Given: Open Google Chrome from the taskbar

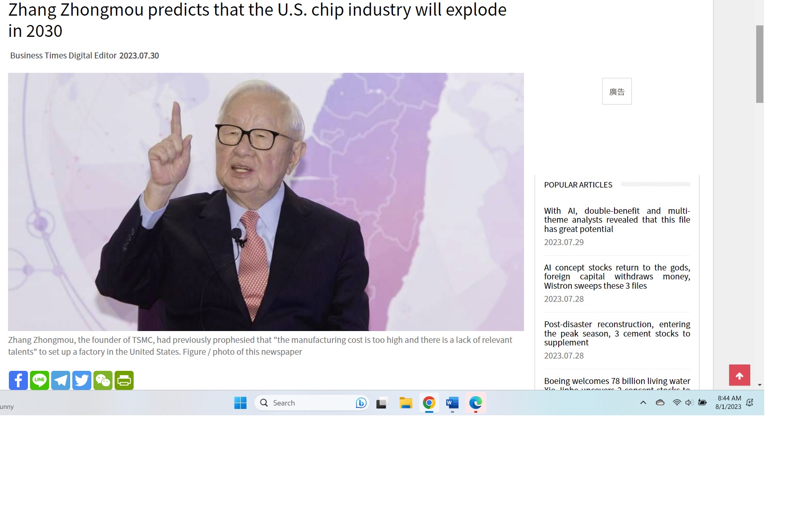Looking at the screenshot, I should pos(429,403).
